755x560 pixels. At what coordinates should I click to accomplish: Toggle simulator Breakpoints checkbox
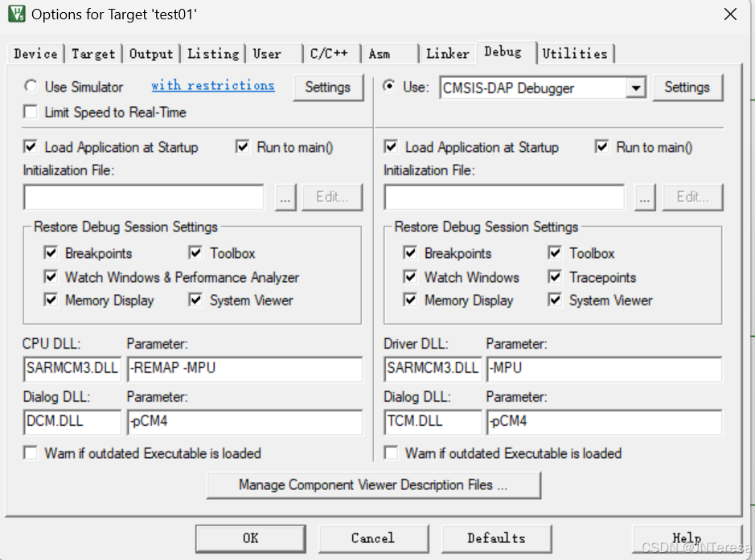click(x=51, y=252)
